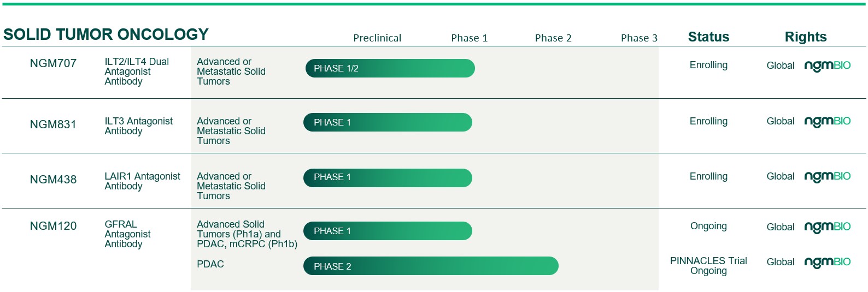Click the PINNACLES Trial Ongoing status text
Viewport: 868px width, 292px height.
pos(708,266)
